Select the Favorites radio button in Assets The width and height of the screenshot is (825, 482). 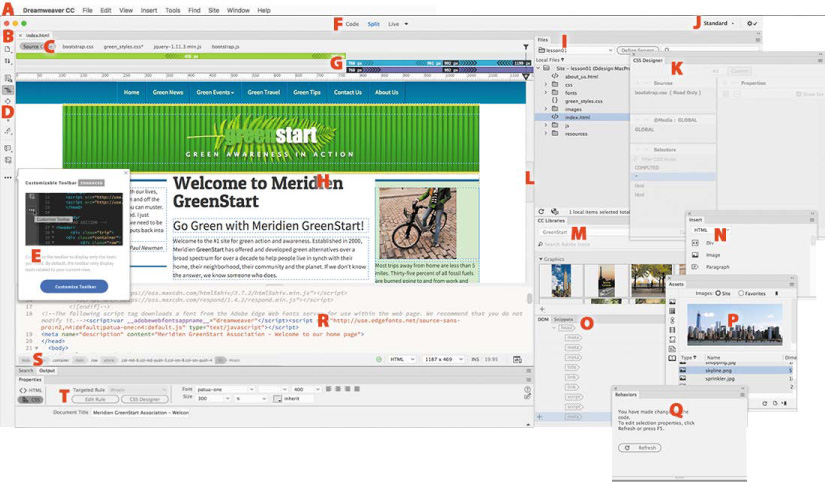(x=741, y=293)
